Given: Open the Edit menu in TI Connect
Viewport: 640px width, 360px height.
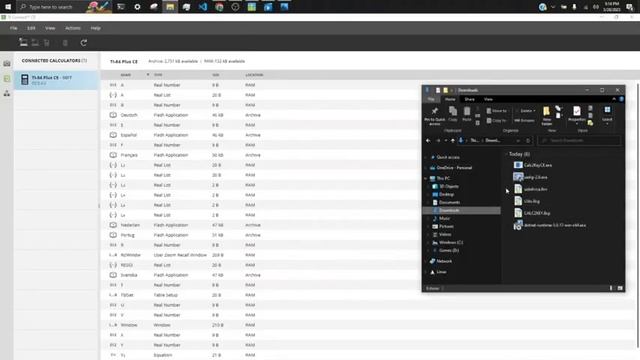Looking at the screenshot, I should (x=31, y=28).
